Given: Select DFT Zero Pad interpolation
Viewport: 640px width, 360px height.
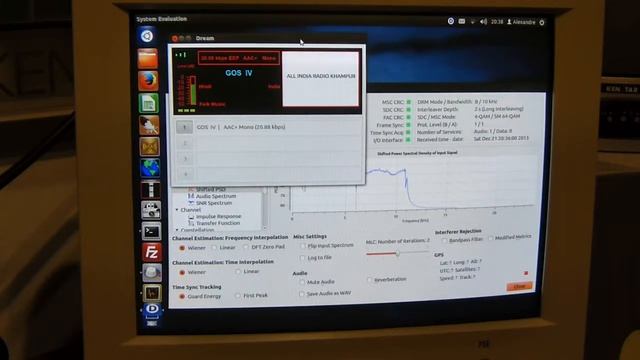Looking at the screenshot, I should click(246, 247).
